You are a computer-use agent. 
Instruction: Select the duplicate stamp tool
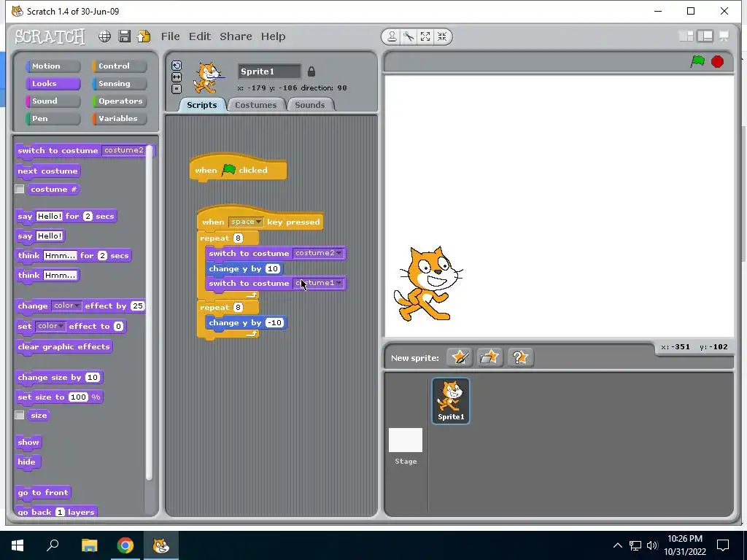coord(392,36)
